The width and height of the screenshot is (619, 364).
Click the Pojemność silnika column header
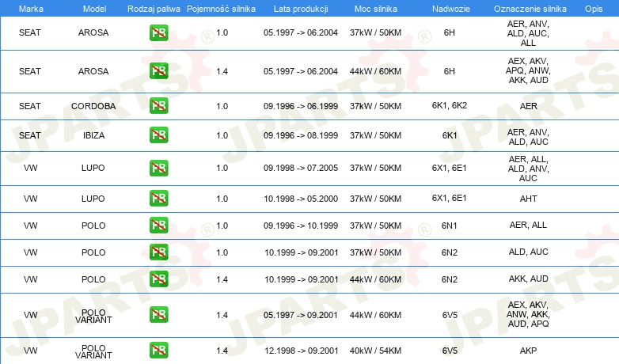pyautogui.click(x=221, y=9)
